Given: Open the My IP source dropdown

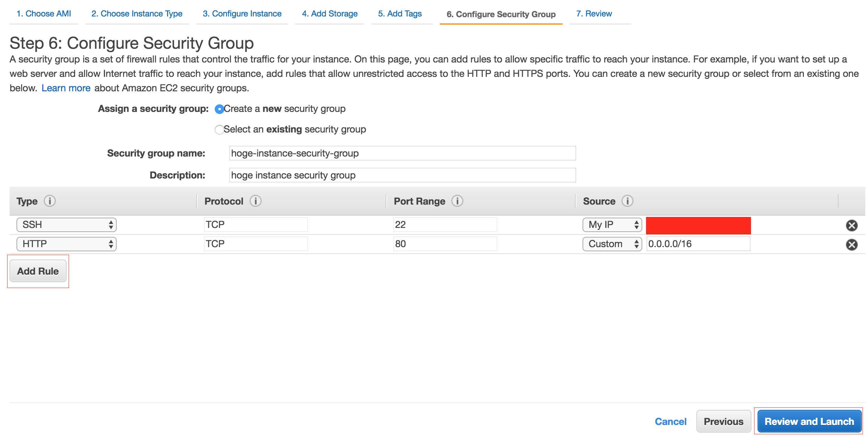Looking at the screenshot, I should (612, 225).
